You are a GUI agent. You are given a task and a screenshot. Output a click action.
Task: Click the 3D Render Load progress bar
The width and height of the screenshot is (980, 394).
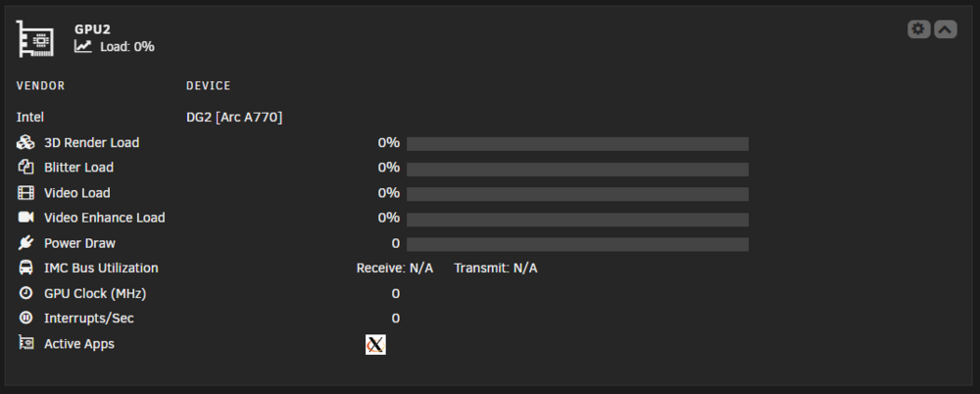point(577,144)
